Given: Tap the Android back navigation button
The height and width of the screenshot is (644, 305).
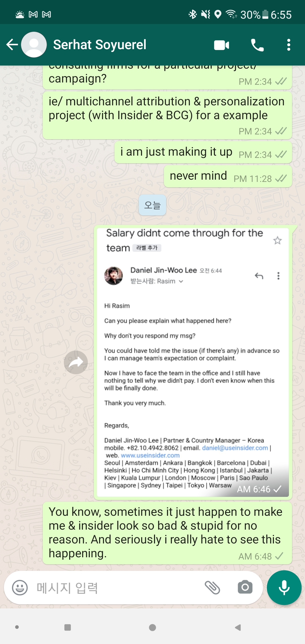Looking at the screenshot, I should (238, 627).
